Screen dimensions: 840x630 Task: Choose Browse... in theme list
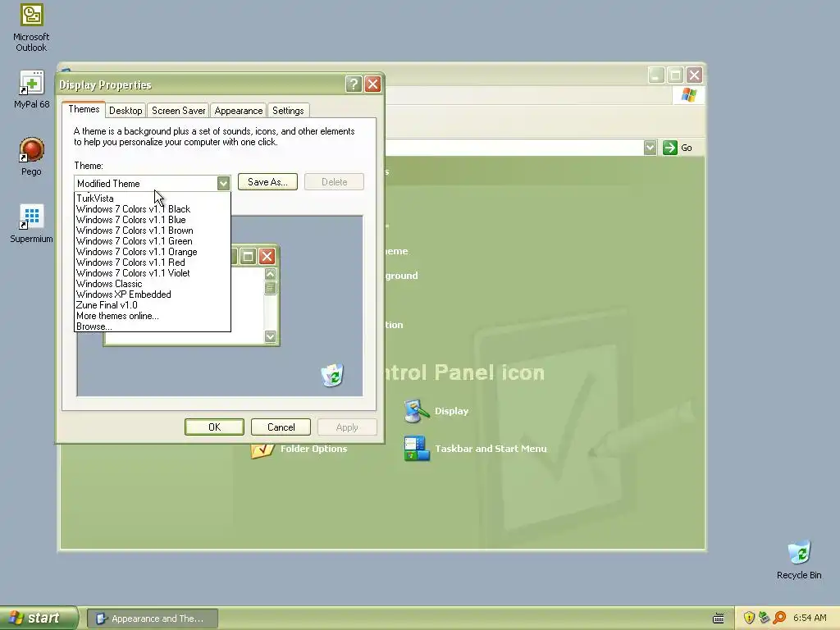tap(152, 326)
